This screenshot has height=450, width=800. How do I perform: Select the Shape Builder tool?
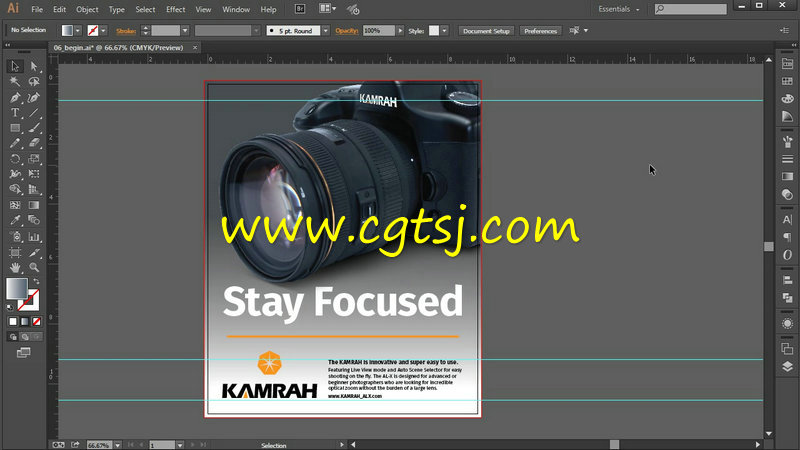[x=15, y=189]
